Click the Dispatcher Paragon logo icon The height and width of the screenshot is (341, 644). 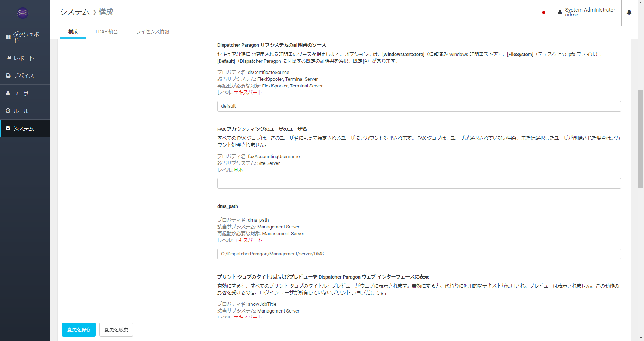tap(23, 13)
